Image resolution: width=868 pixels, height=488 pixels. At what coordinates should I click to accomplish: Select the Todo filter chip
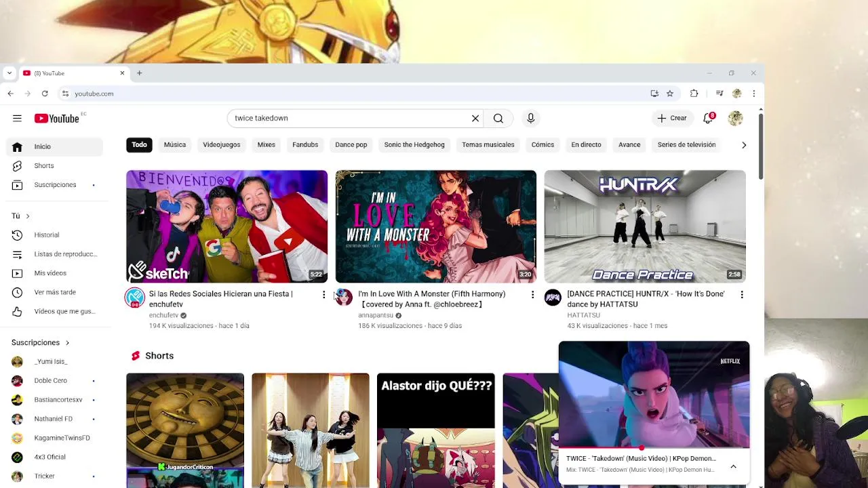point(139,144)
